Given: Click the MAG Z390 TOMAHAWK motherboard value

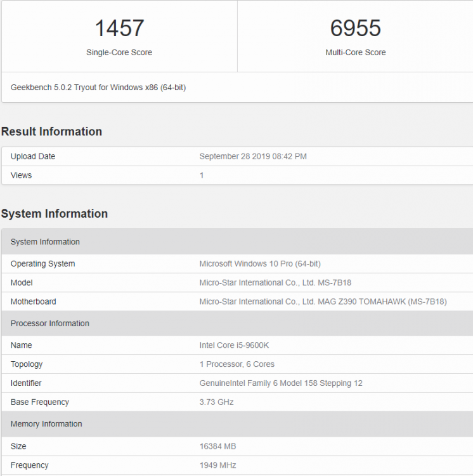Looking at the screenshot, I should tap(323, 301).
